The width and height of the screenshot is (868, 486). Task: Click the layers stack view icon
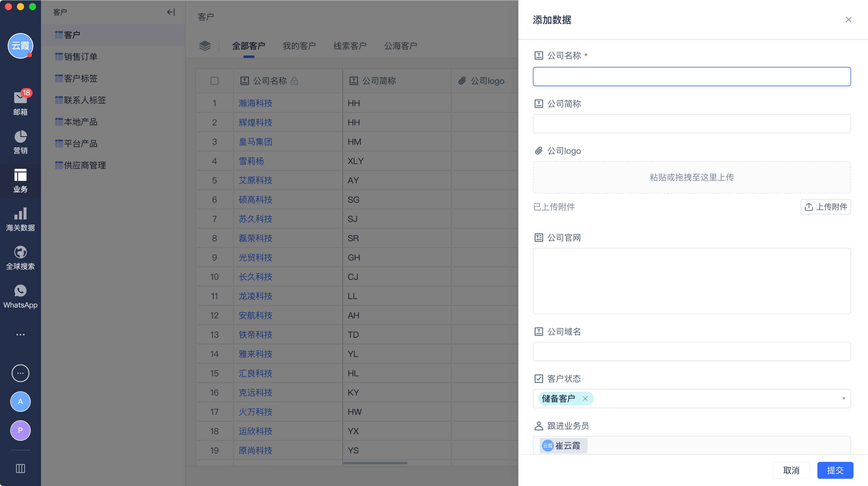point(205,46)
